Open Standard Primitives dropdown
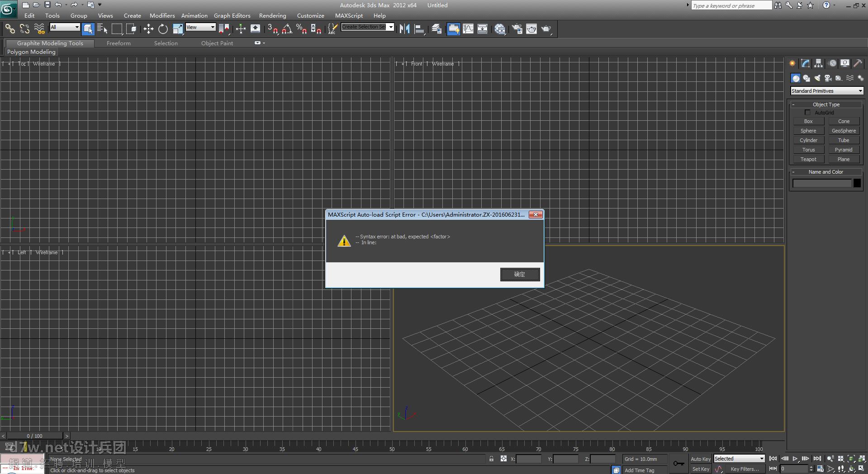The height and width of the screenshot is (474, 868). tap(827, 91)
